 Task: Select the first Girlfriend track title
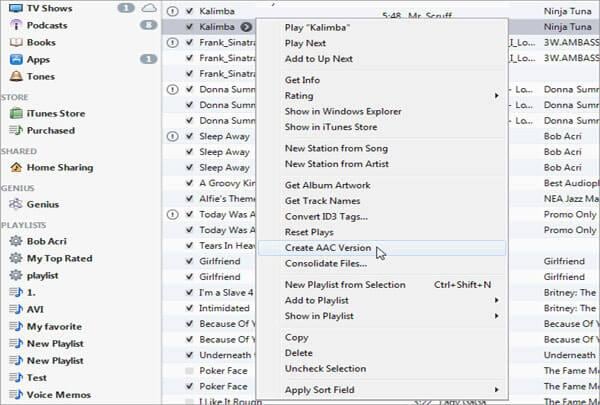220,261
